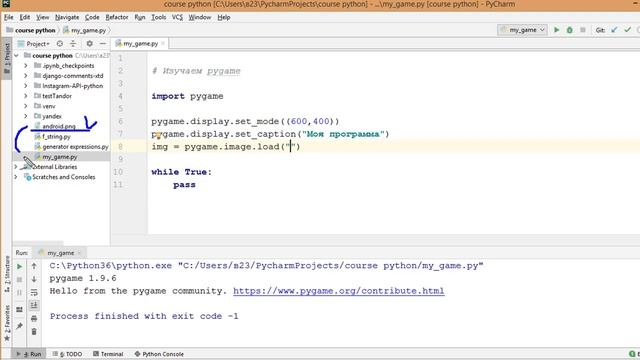Screen dimensions: 640x360
Task: Open the Run tool window button
Action: 29,354
